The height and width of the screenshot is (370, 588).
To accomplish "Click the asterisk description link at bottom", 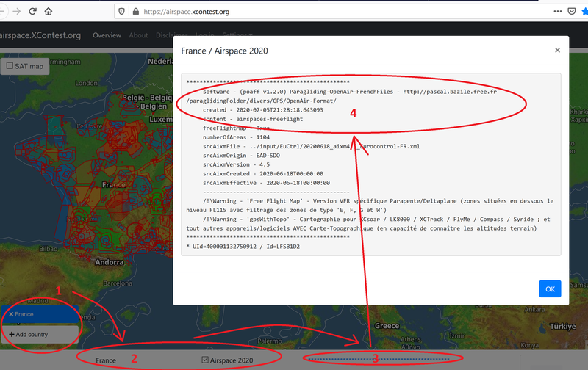I will coord(379,359).
